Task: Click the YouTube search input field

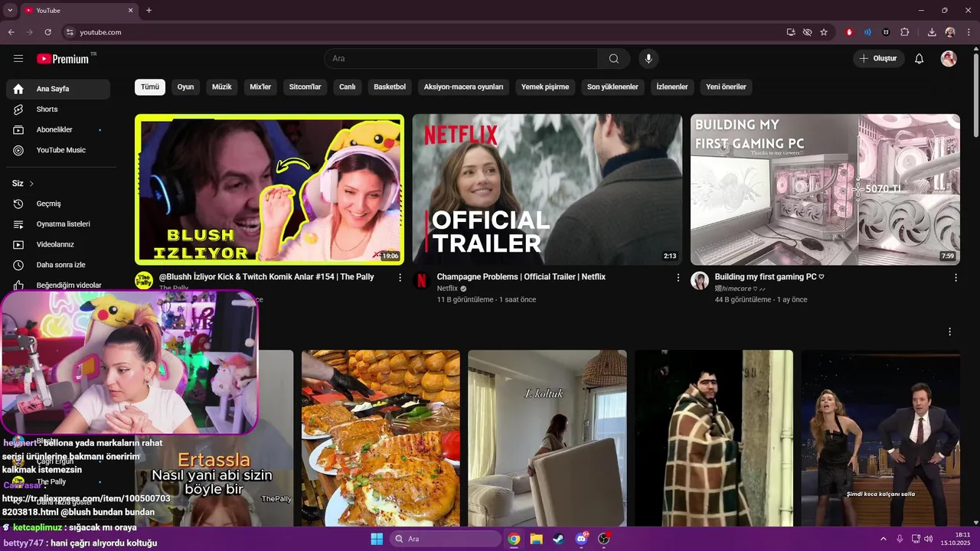Action: [x=461, y=59]
